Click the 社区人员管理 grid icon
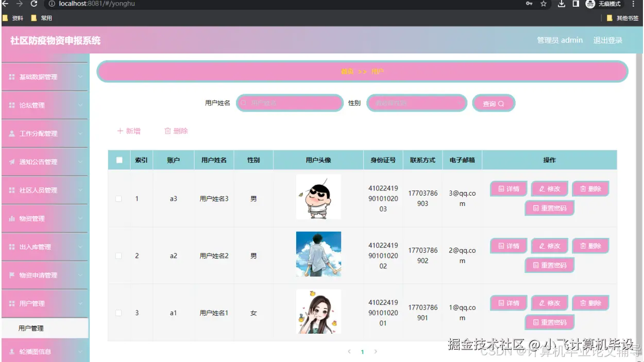The image size is (644, 362). tap(12, 190)
